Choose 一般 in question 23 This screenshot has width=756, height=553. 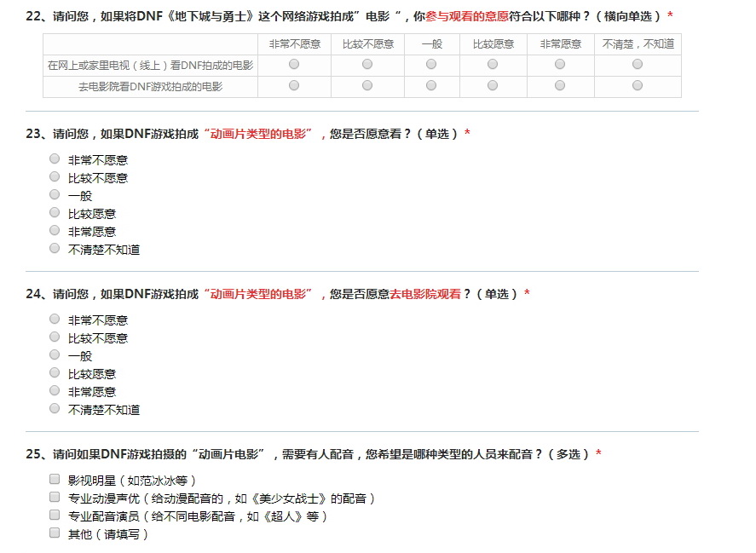(x=55, y=194)
